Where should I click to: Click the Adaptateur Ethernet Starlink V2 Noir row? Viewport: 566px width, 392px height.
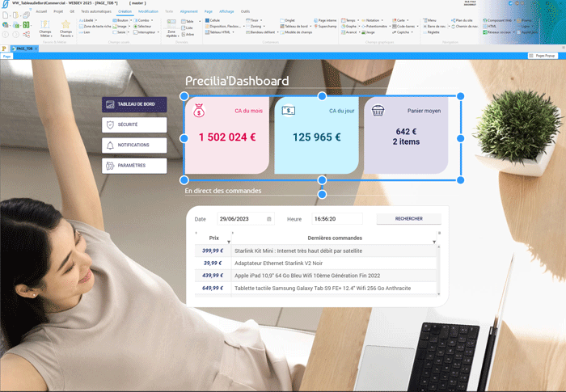tap(316, 263)
